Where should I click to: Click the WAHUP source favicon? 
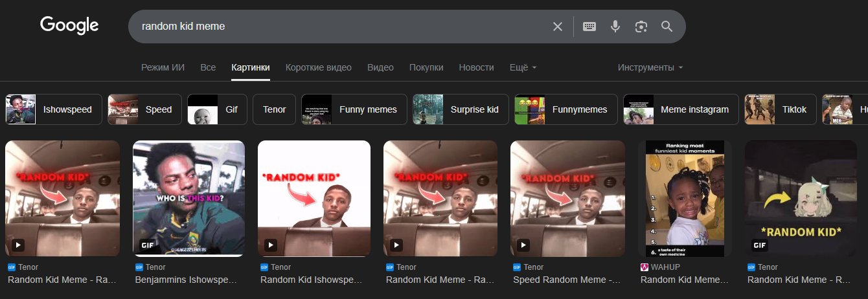click(645, 267)
